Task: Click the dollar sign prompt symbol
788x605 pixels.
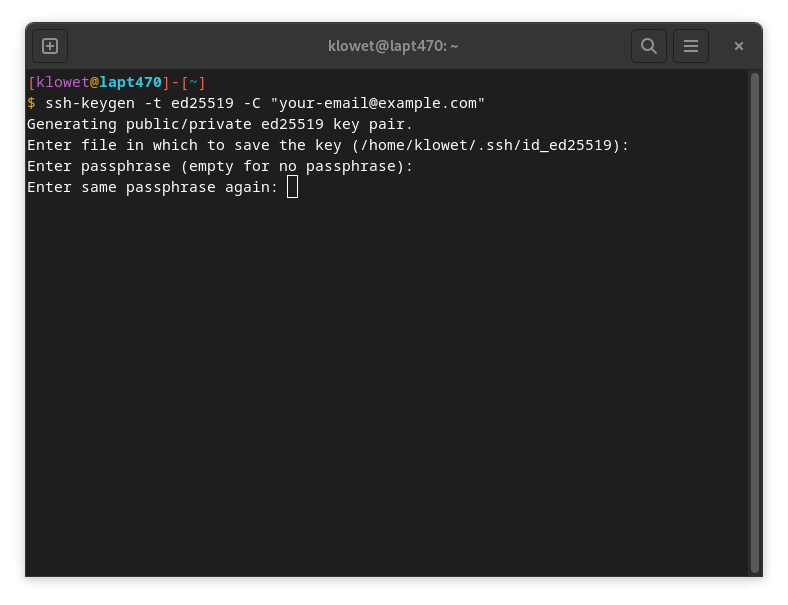Action: 31,103
